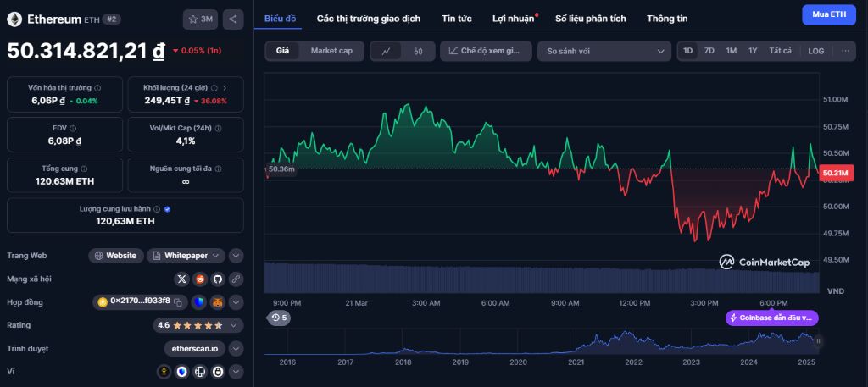Click the mini timeline range handle at right edge

[818, 341]
